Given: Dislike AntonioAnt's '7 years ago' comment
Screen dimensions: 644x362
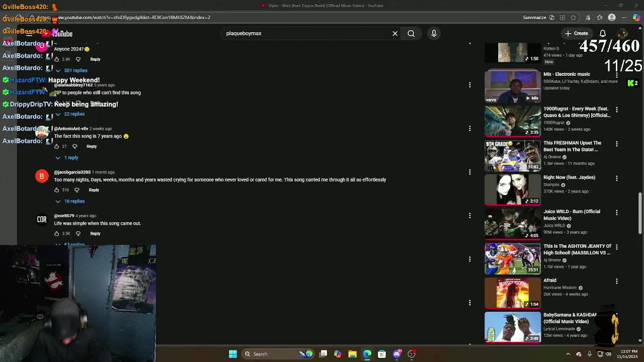Looking at the screenshot, I should 74,146.
